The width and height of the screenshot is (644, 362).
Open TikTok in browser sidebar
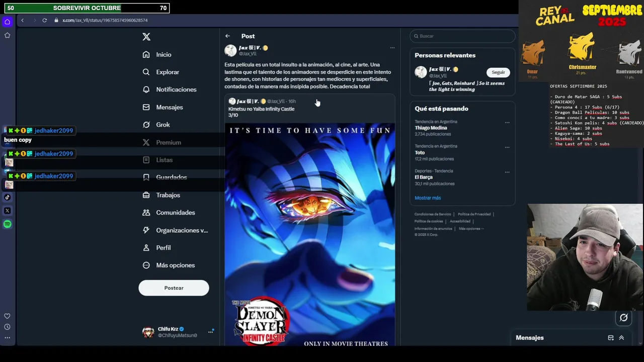pos(7,197)
